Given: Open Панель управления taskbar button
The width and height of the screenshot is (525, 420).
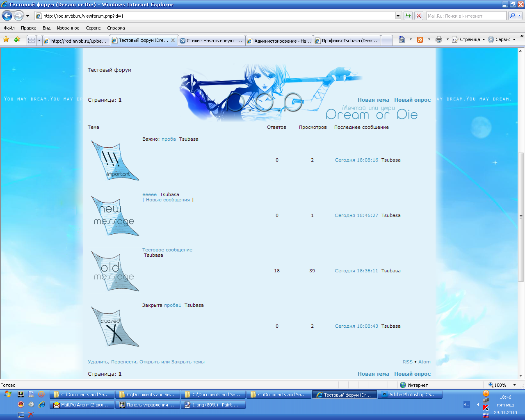Looking at the screenshot, I should (x=148, y=405).
